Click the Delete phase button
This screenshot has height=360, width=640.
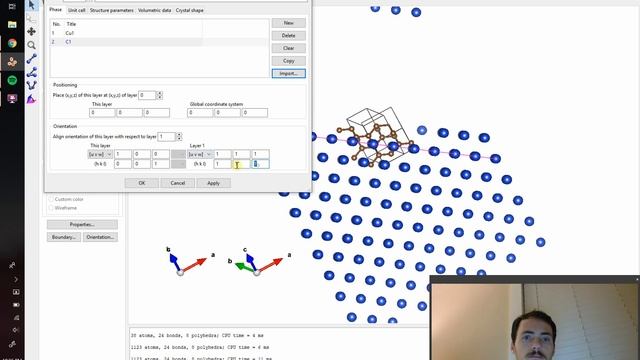(289, 36)
